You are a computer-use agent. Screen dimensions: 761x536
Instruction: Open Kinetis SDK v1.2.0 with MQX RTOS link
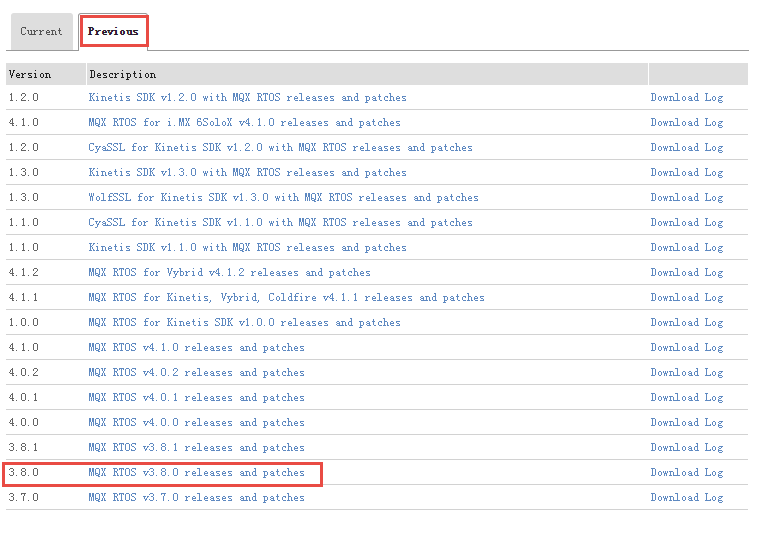click(x=247, y=98)
